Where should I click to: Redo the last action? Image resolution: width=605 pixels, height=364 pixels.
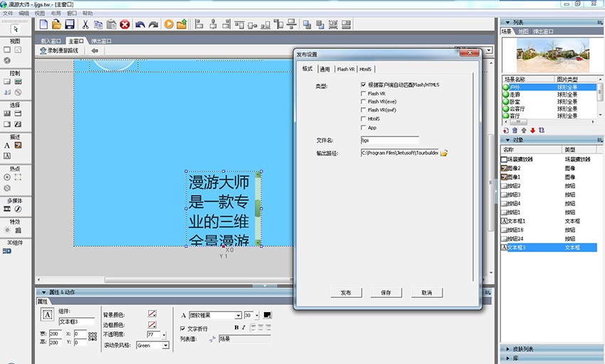[154, 25]
